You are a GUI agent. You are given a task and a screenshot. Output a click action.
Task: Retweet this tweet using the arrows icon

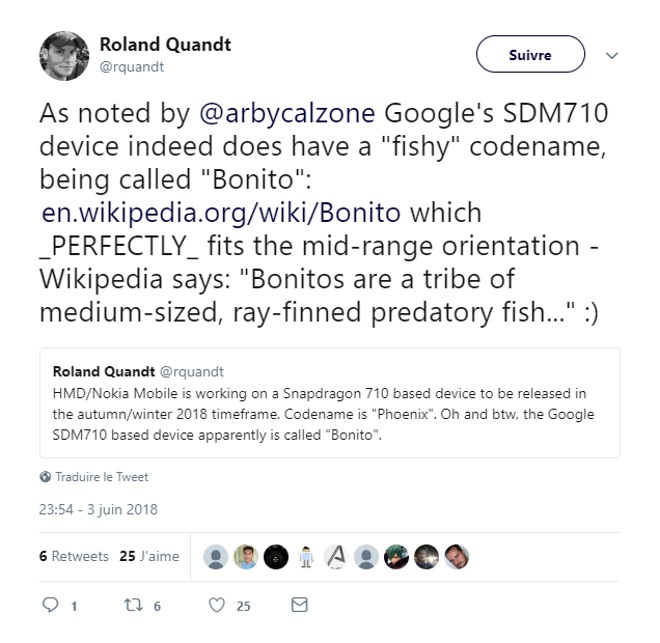click(133, 605)
